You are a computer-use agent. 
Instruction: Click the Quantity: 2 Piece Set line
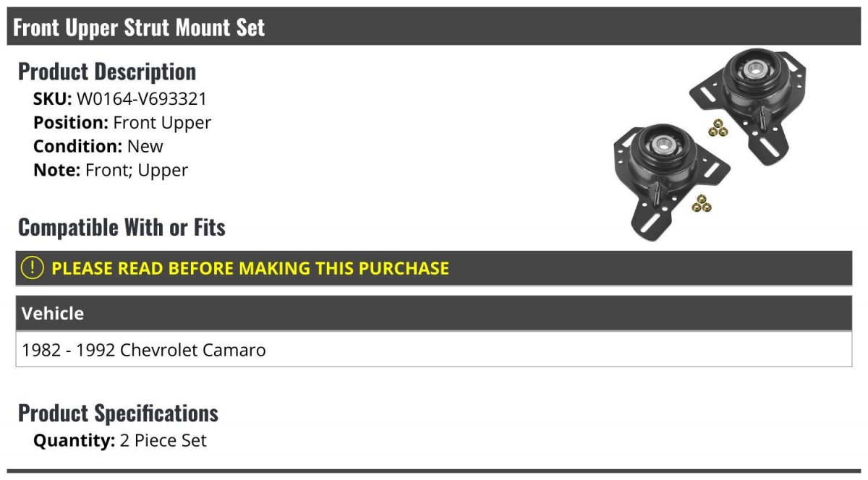pyautogui.click(x=120, y=440)
